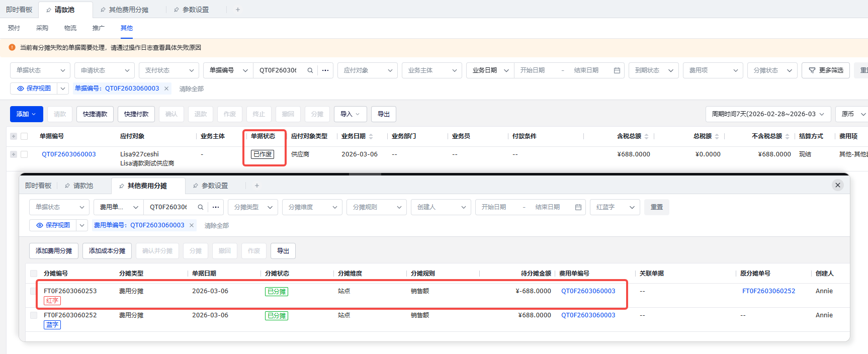Click the plus icon to add new tab
This screenshot has height=354, width=868.
(x=238, y=10)
